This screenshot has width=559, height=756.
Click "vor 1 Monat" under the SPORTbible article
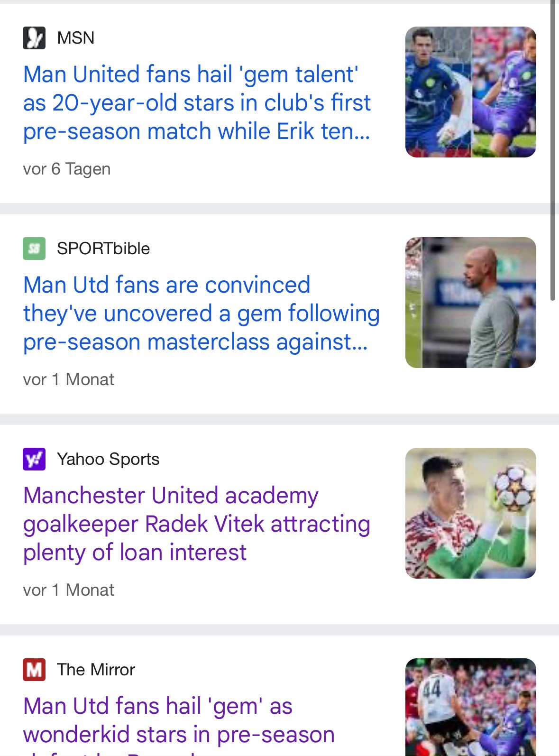coord(69,379)
